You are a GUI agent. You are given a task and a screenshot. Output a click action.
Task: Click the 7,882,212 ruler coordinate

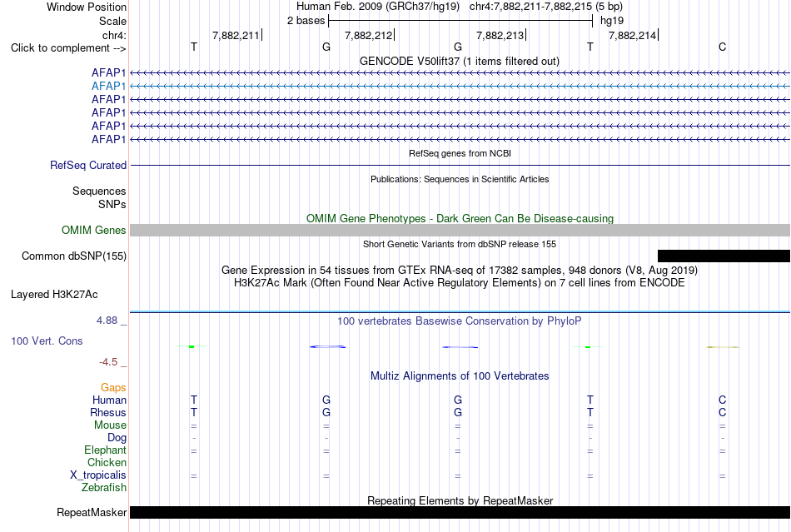[368, 35]
